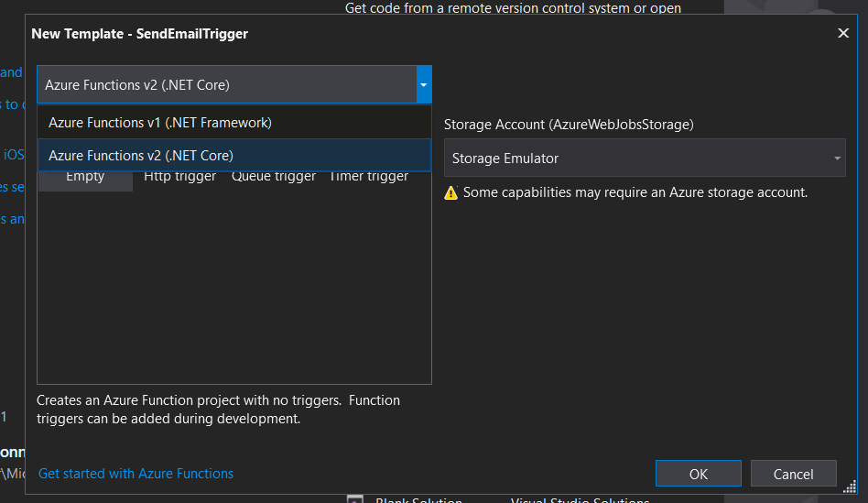This screenshot has width=868, height=503.
Task: Pick the Http trigger template
Action: (x=180, y=177)
